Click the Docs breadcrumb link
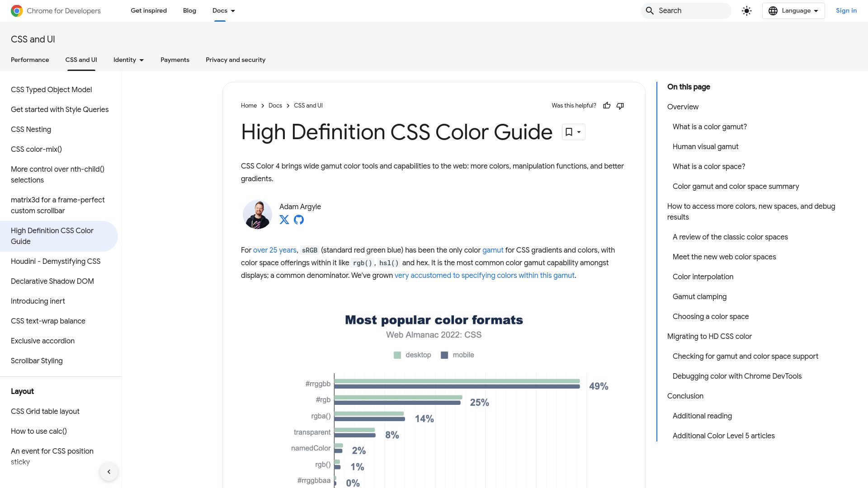The image size is (868, 488). (x=275, y=105)
